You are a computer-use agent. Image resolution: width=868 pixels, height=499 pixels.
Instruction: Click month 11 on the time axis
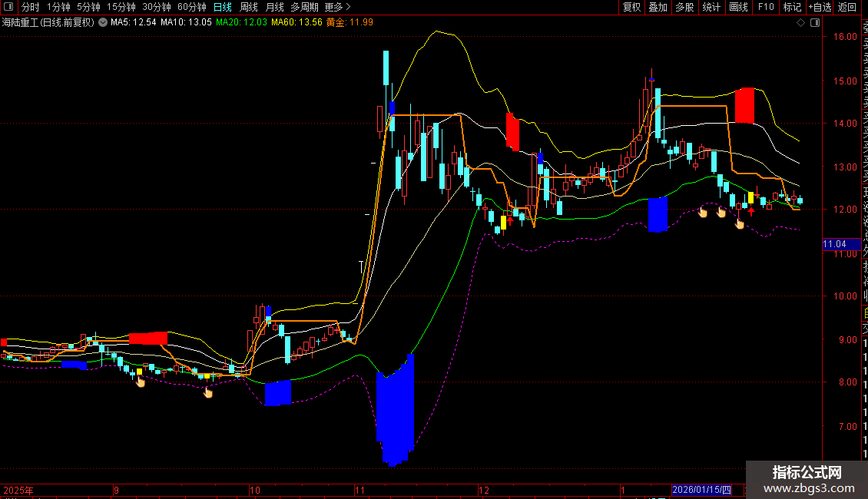[x=359, y=490]
